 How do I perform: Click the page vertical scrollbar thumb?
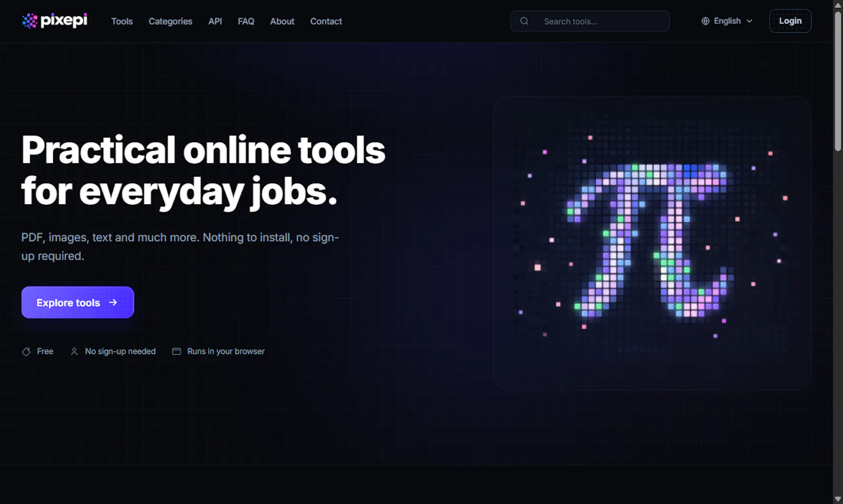click(838, 81)
